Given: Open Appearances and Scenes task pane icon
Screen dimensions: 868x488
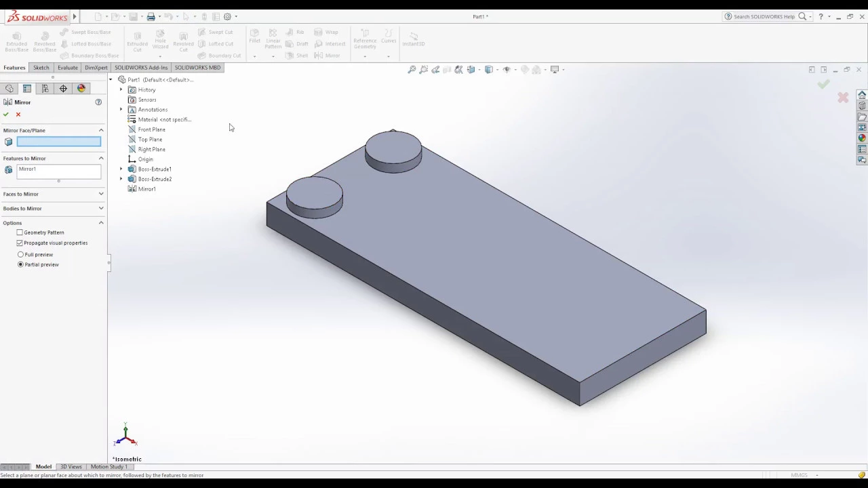Looking at the screenshot, I should point(862,138).
